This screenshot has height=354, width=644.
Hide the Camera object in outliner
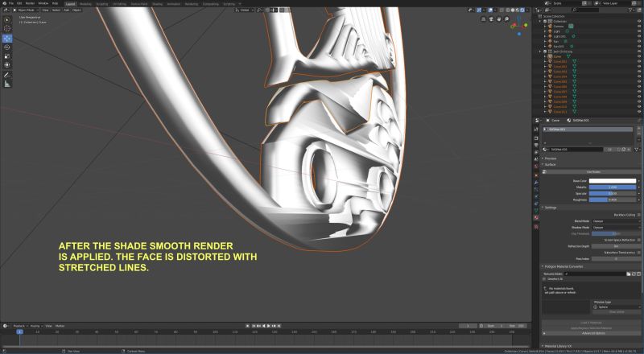tap(639, 27)
